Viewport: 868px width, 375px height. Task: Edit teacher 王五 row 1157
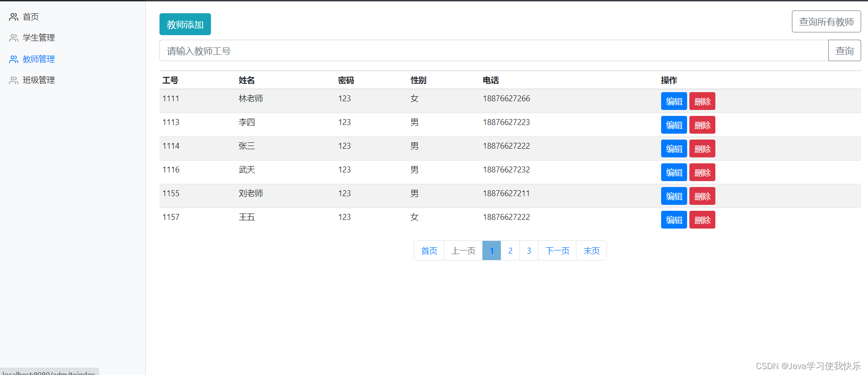point(674,220)
